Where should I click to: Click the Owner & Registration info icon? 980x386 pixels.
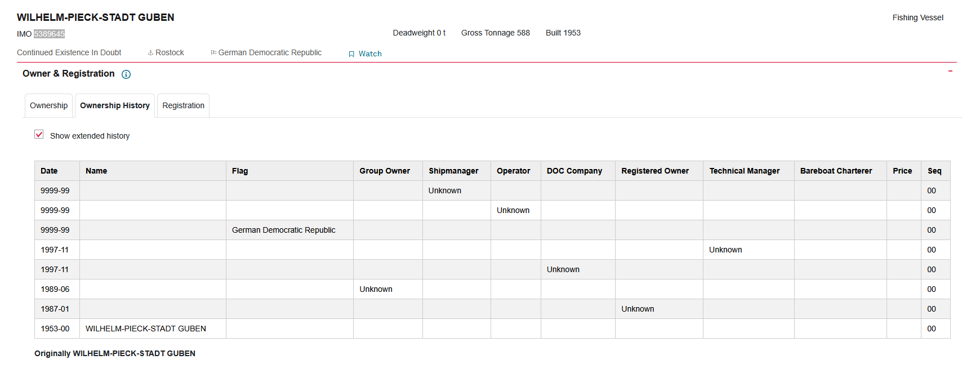click(x=126, y=74)
